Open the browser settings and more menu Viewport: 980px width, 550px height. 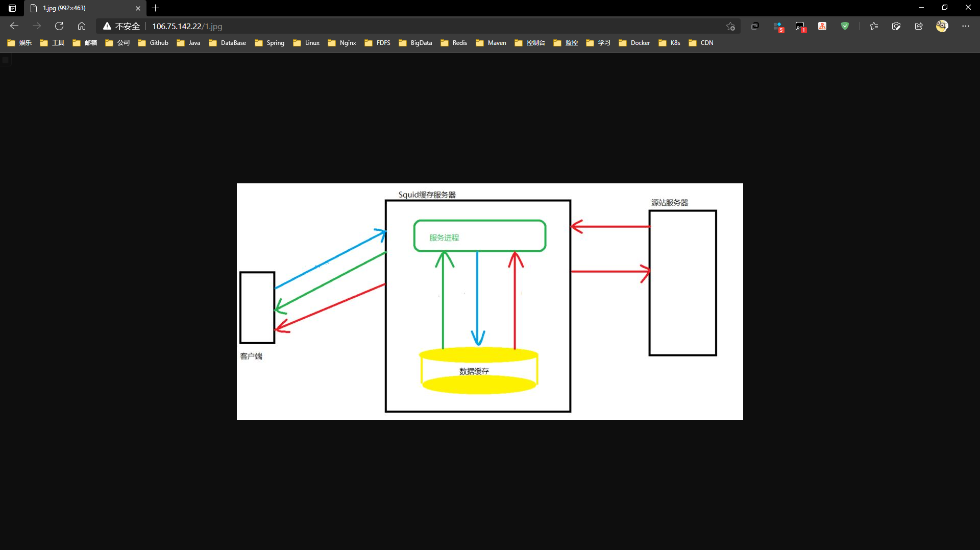pos(966,26)
